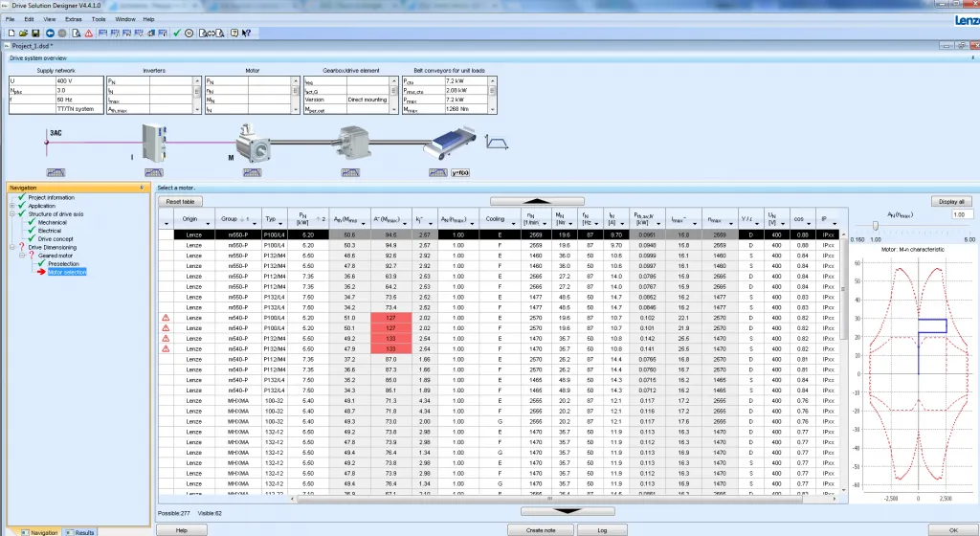Expand the Application tree node
980x536 pixels.
[x=11, y=206]
